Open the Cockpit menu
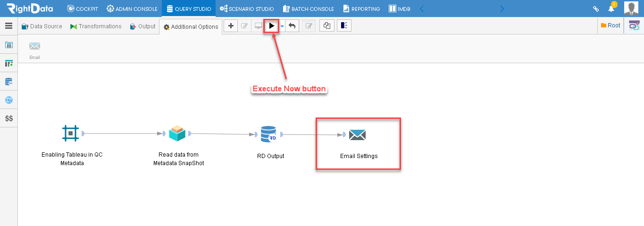Viewport: 644px width, 226px height. pyautogui.click(x=83, y=8)
